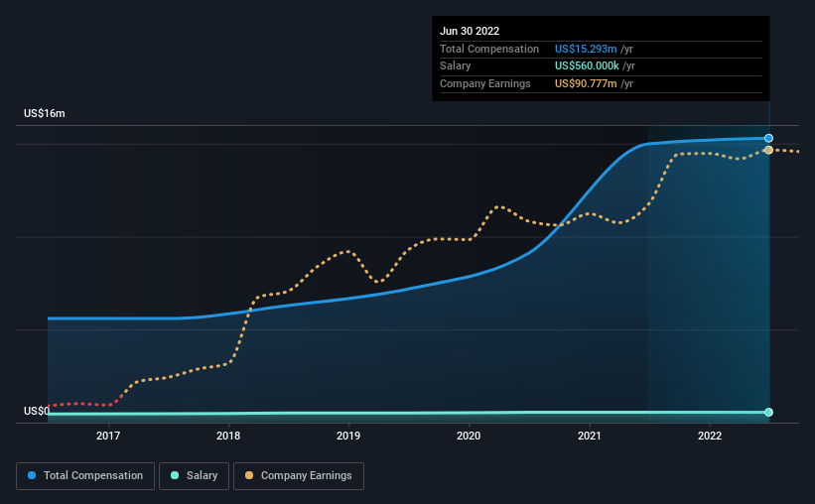Click the tooltip Salary row label
815x504 pixels.
tap(456, 66)
